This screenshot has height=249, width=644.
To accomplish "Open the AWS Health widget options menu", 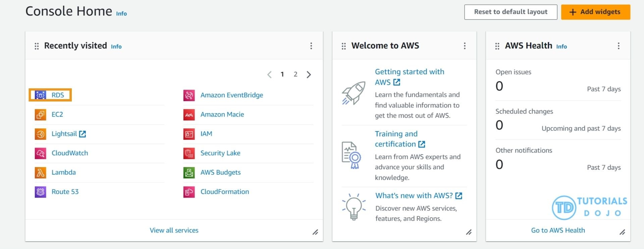I will click(619, 46).
